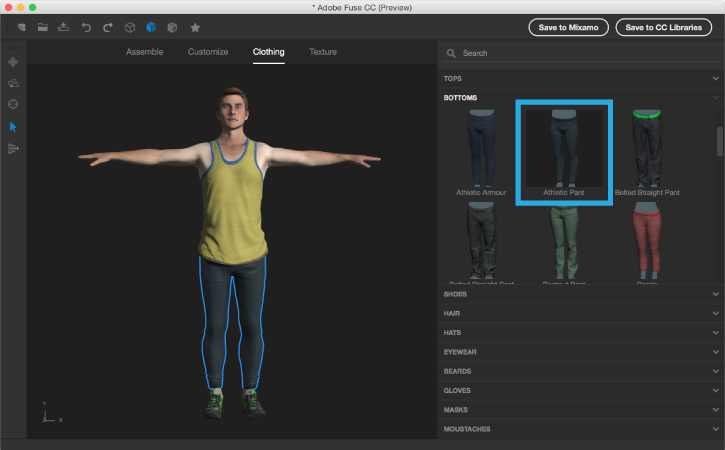Viewport: 725px width, 450px height.
Task: Click the open folder icon in toolbar
Action: click(43, 27)
